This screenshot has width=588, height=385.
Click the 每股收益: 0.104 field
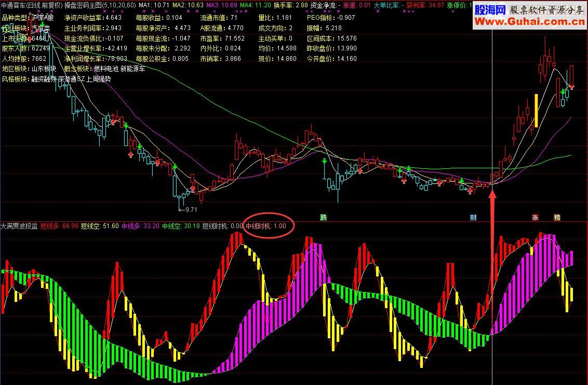(x=159, y=18)
